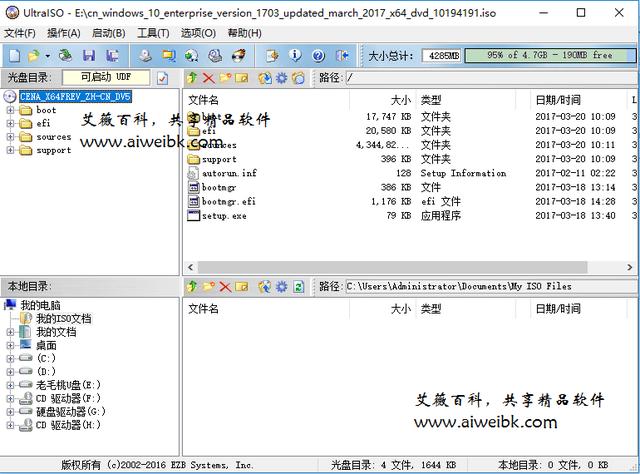Select CENA_X64FREV_ZH-CN_DV5 disc root node

point(76,96)
